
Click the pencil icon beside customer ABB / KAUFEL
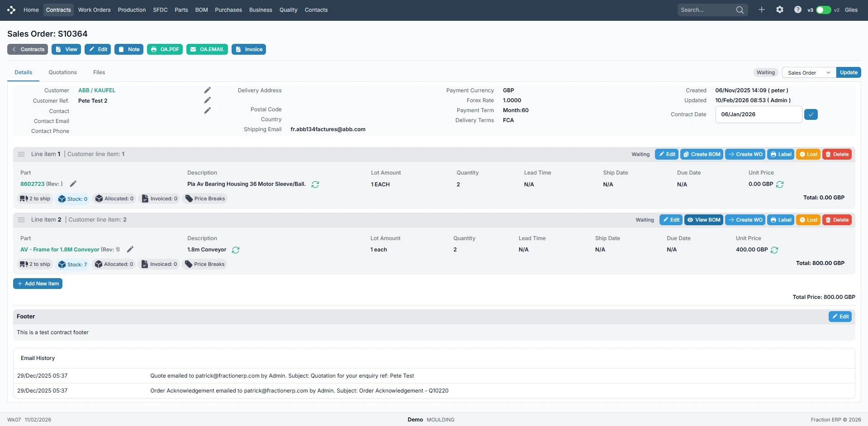207,90
